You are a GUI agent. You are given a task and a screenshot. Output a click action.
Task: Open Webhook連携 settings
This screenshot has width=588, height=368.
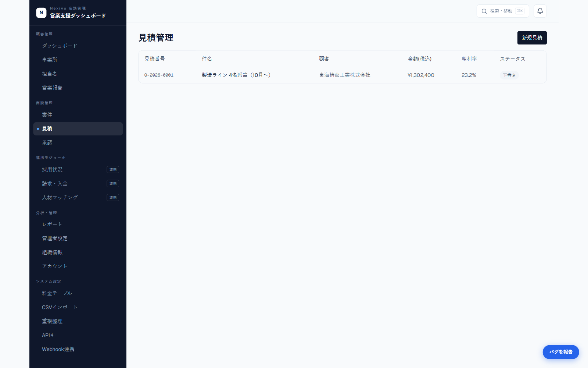pyautogui.click(x=78, y=349)
